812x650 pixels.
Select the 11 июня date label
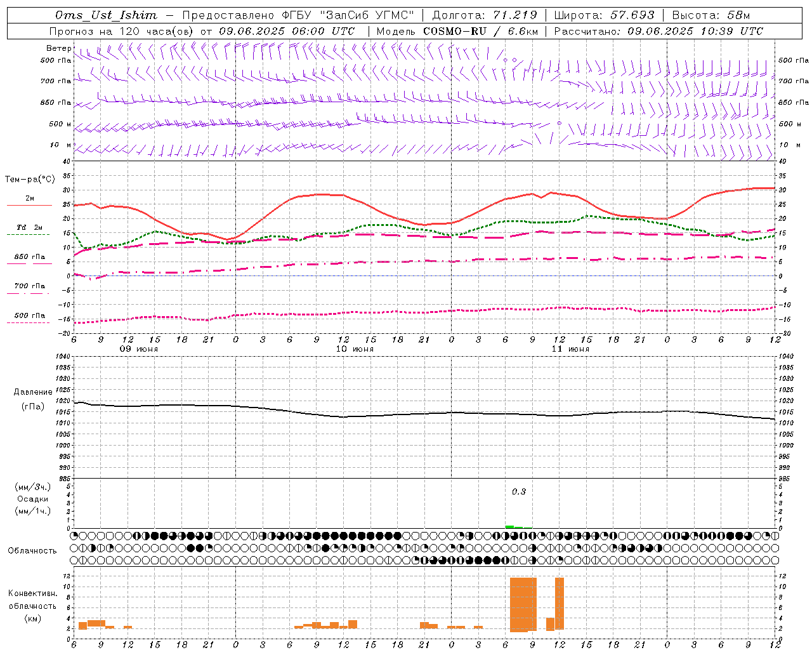click(570, 349)
